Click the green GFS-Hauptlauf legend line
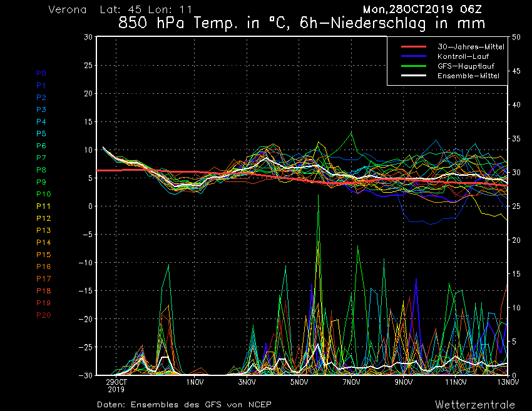This screenshot has height=411, width=532. [x=414, y=66]
